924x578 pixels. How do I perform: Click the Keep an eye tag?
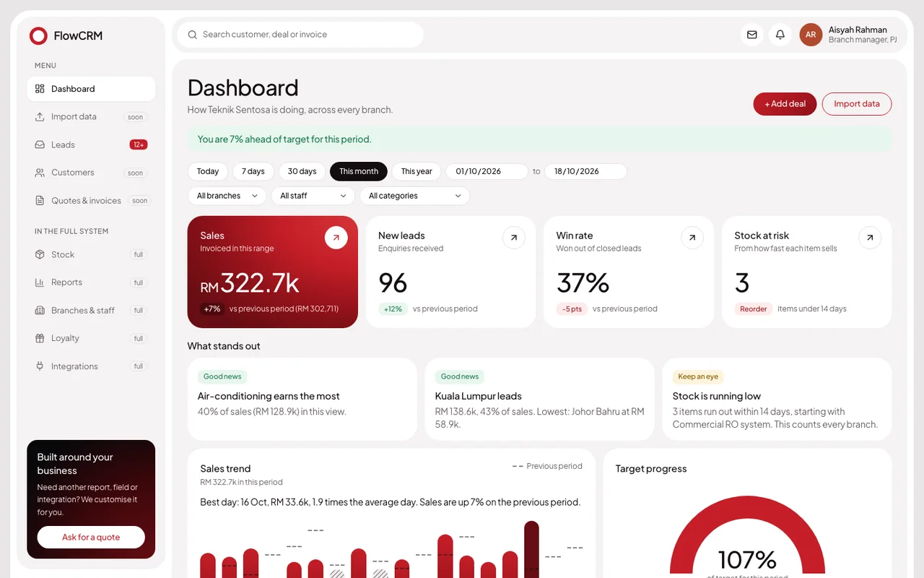(698, 376)
